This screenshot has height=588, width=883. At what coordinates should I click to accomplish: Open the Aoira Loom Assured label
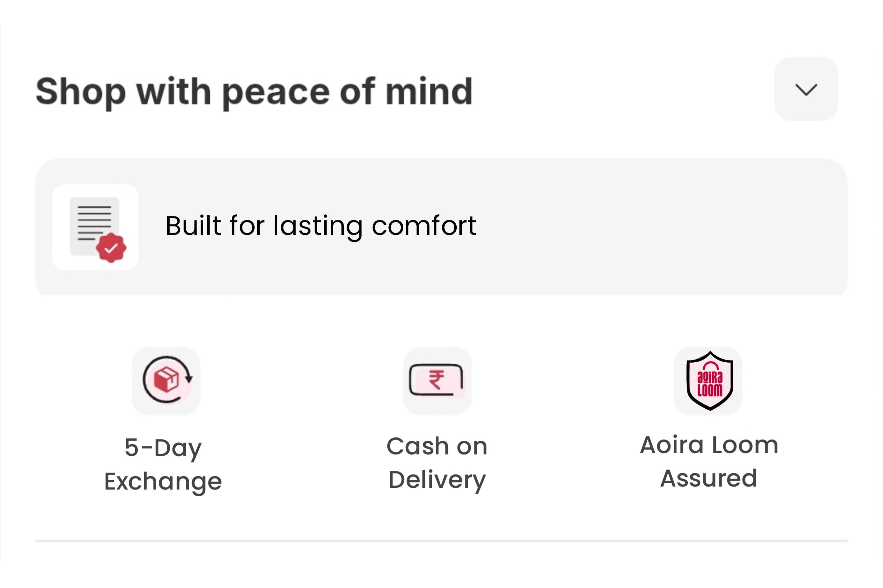click(709, 461)
